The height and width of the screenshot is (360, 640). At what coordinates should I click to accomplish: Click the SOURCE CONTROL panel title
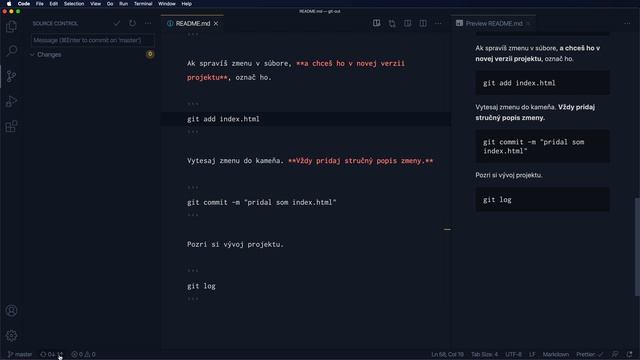tap(55, 24)
